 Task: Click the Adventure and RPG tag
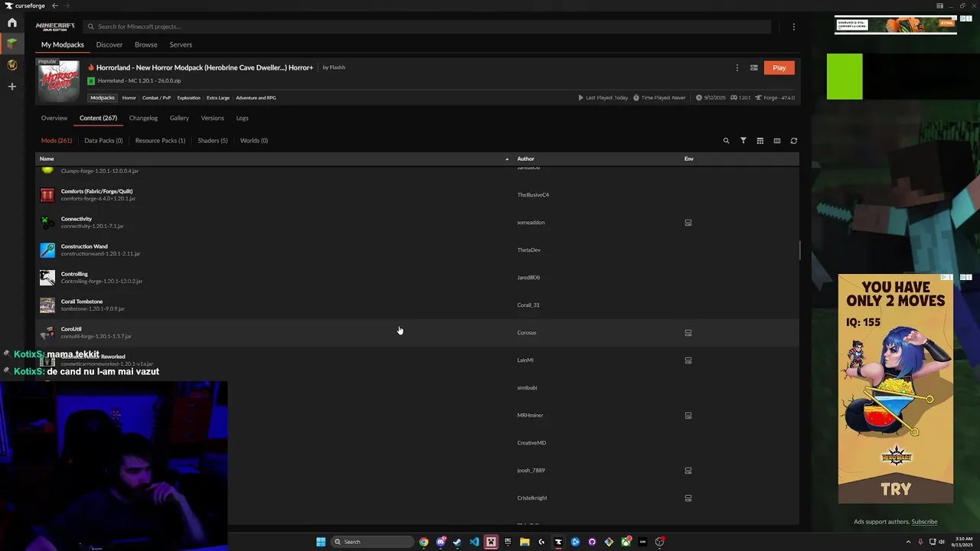point(256,98)
